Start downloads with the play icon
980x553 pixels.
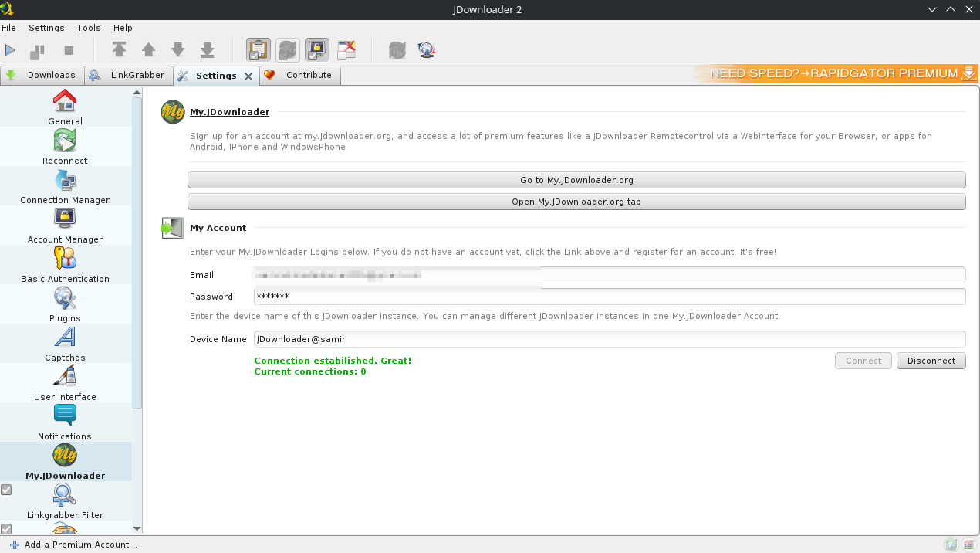pos(10,50)
